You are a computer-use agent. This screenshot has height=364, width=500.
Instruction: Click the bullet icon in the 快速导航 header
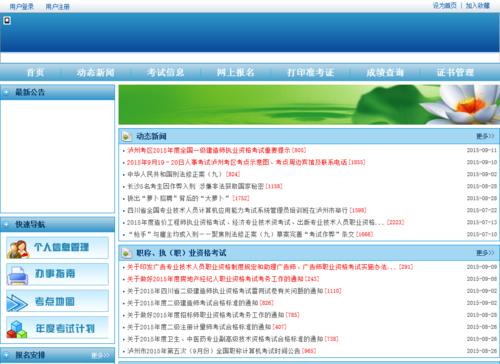[6, 224]
